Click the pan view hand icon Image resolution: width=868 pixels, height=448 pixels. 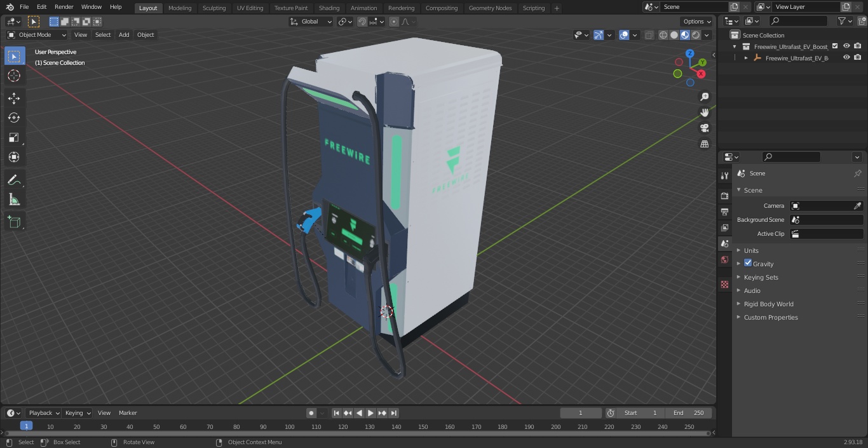tap(704, 112)
